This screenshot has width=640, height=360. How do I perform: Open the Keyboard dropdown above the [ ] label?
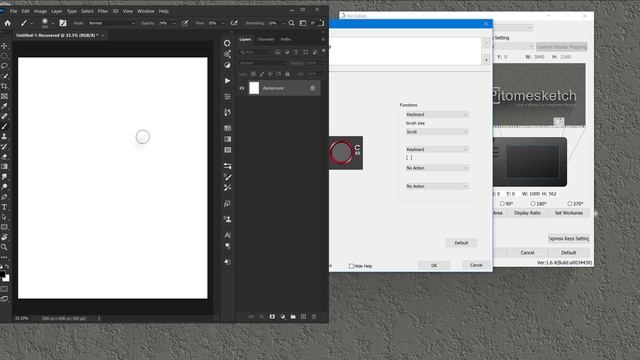(437, 149)
